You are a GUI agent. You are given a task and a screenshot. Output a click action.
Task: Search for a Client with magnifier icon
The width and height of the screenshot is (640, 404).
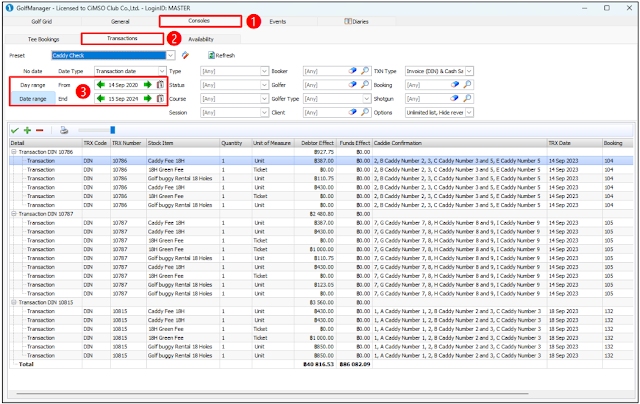click(365, 112)
